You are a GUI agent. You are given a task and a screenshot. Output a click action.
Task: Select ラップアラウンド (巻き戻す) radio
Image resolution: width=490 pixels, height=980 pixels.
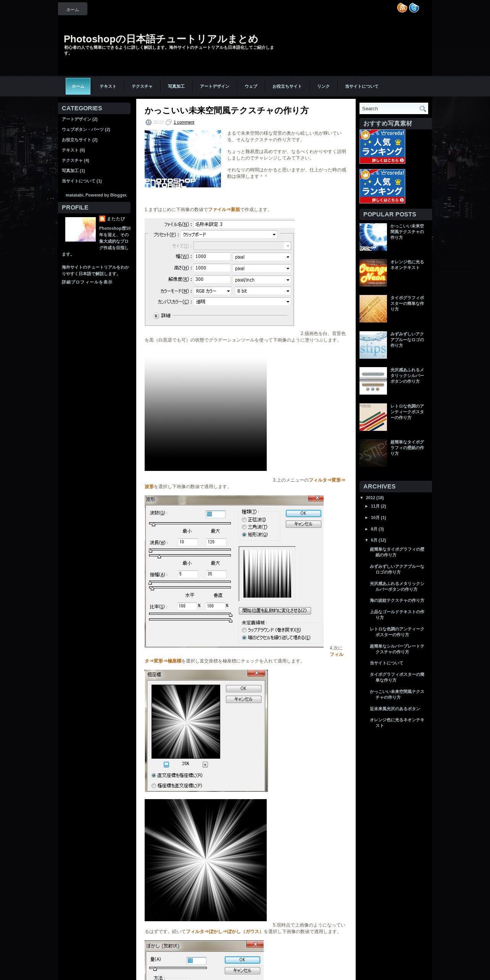coord(244,630)
